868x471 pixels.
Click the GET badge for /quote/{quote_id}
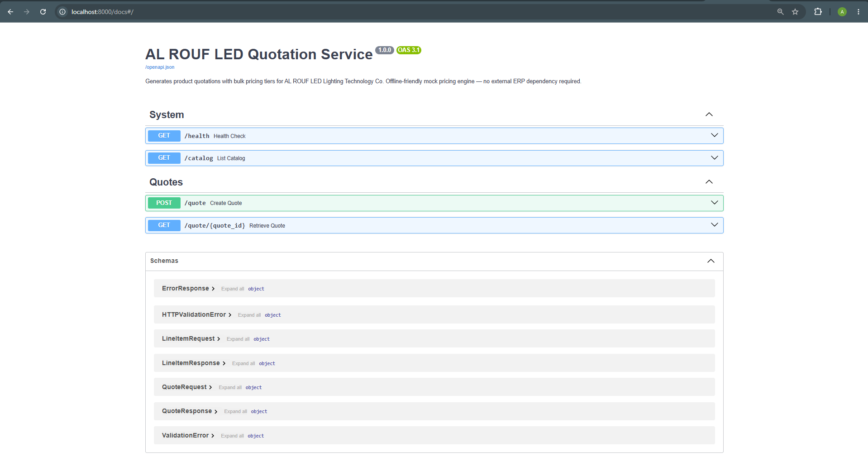tap(164, 225)
